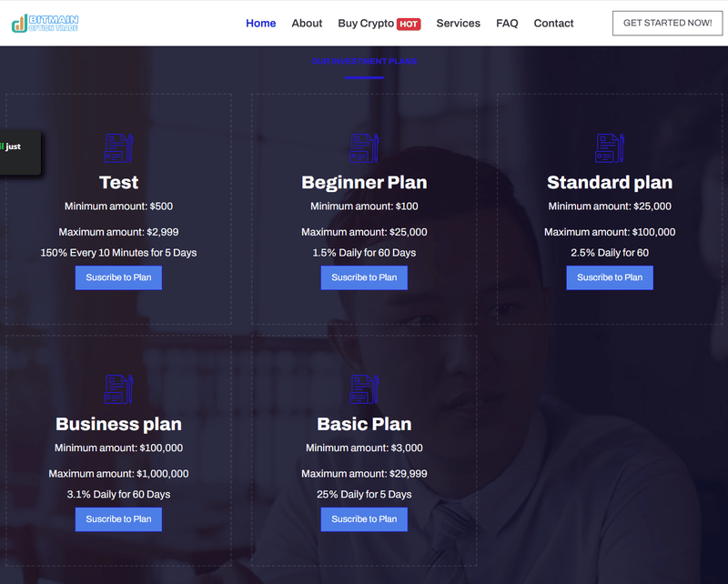
Task: Go to the About page
Action: coord(307,24)
